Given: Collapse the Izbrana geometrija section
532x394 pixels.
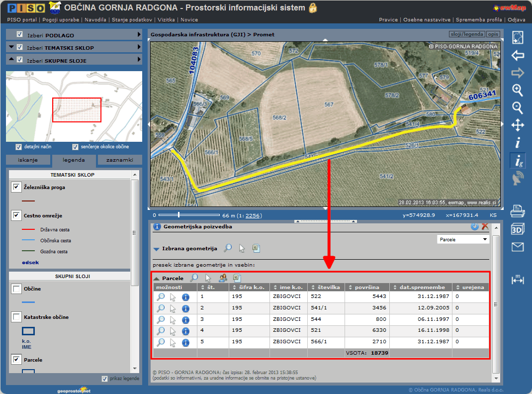Looking at the screenshot, I should (x=156, y=248).
